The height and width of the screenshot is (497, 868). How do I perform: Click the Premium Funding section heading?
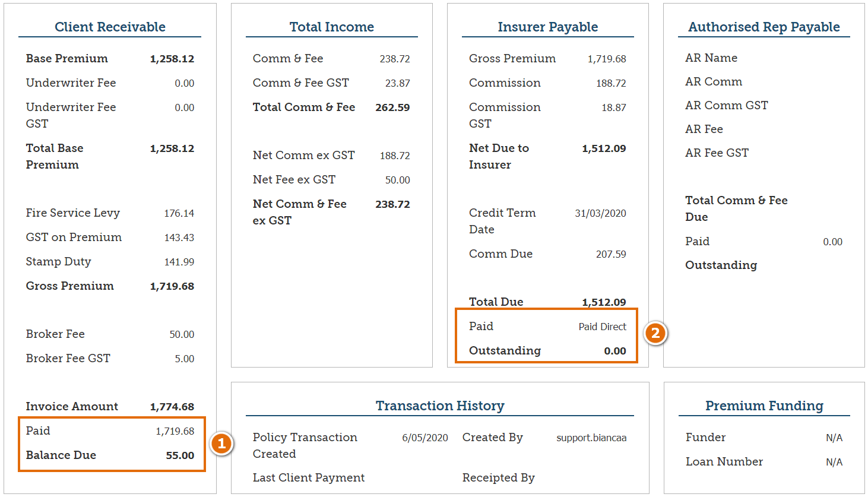[764, 406]
